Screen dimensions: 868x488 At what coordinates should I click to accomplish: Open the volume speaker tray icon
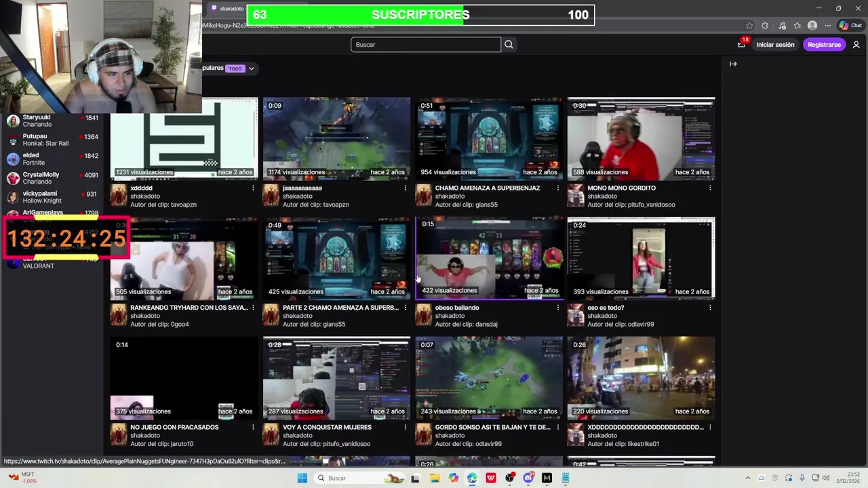click(825, 478)
